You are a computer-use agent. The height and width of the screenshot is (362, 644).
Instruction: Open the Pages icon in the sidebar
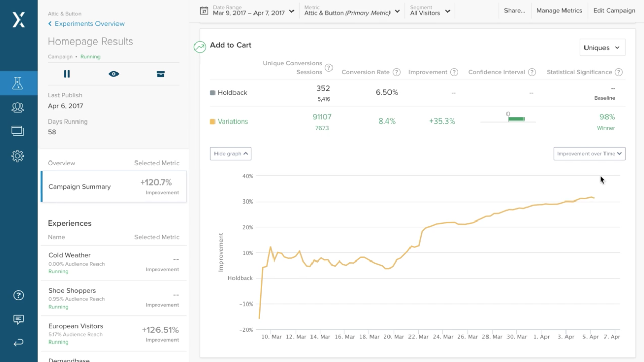coord(18,131)
